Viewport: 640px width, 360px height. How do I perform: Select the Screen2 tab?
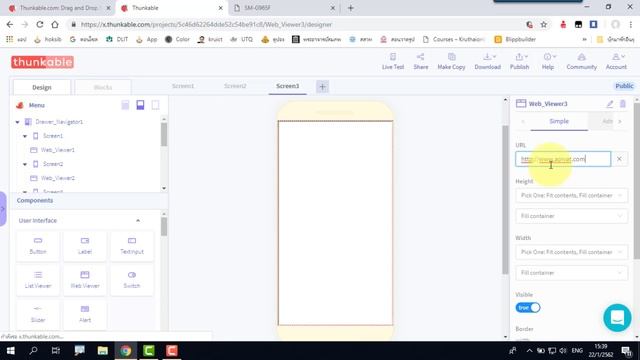coord(235,86)
